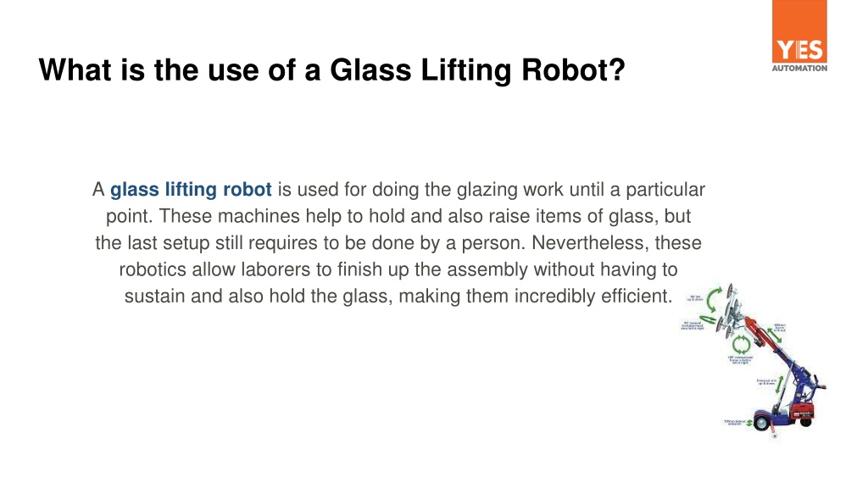Click the red battery box on robot
The width and height of the screenshot is (868, 488).
802,411
